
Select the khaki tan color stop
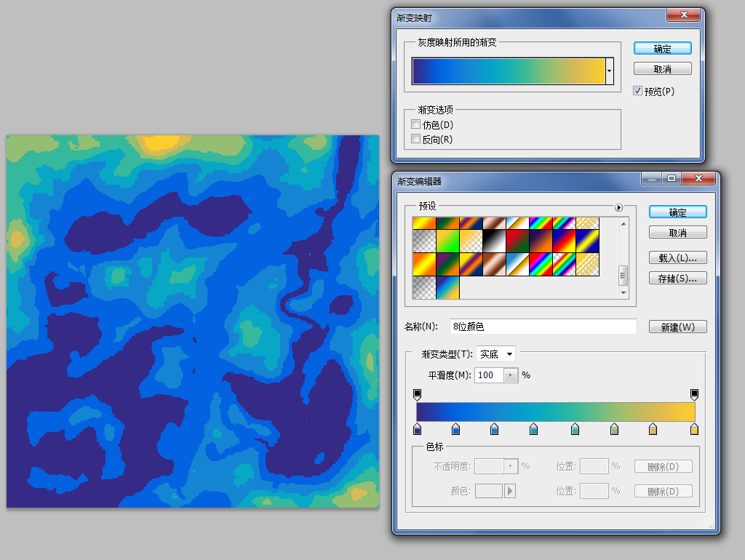tap(653, 429)
